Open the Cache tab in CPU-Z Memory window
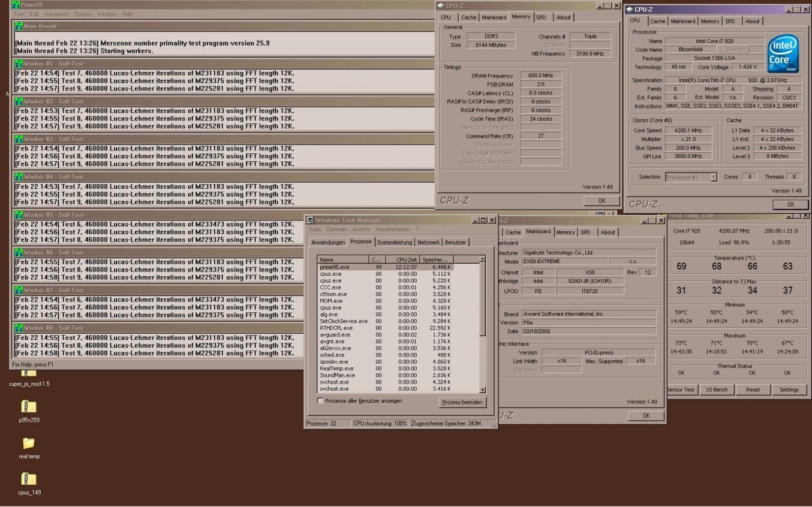The image size is (812, 507). pos(468,17)
